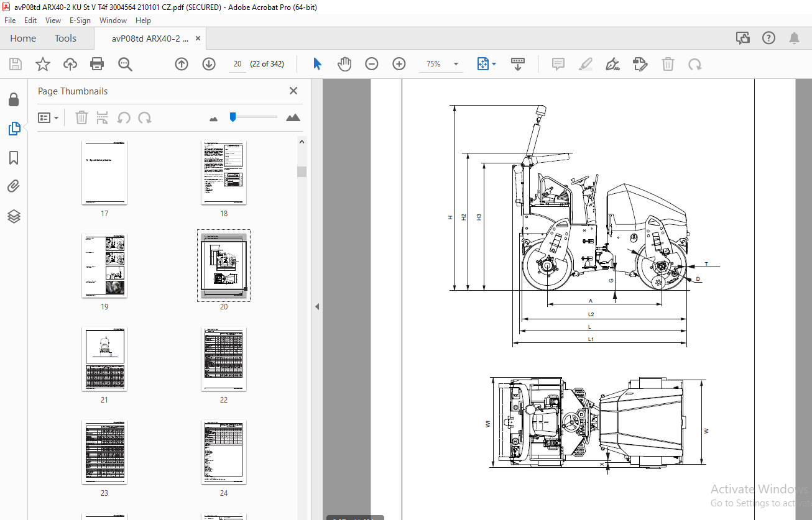This screenshot has width=812, height=520.
Task: Delete page using toolbar trash icon
Action: 668,64
